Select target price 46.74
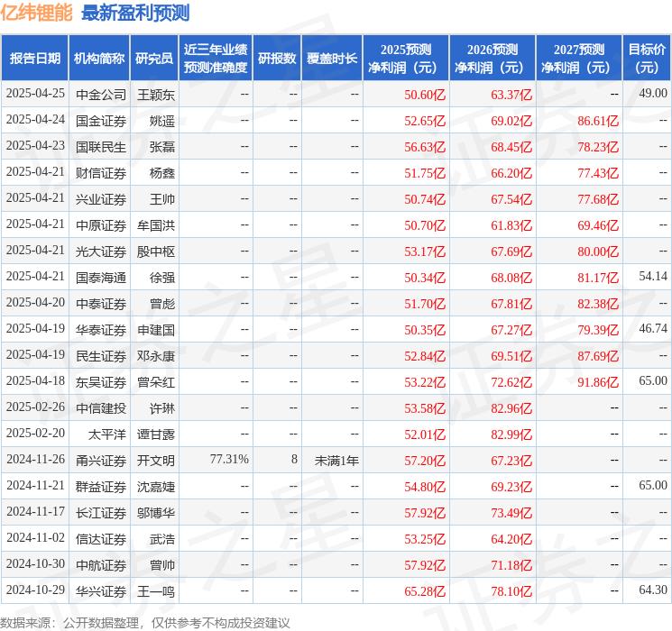Image resolution: width=672 pixels, height=631 pixels. coord(653,328)
